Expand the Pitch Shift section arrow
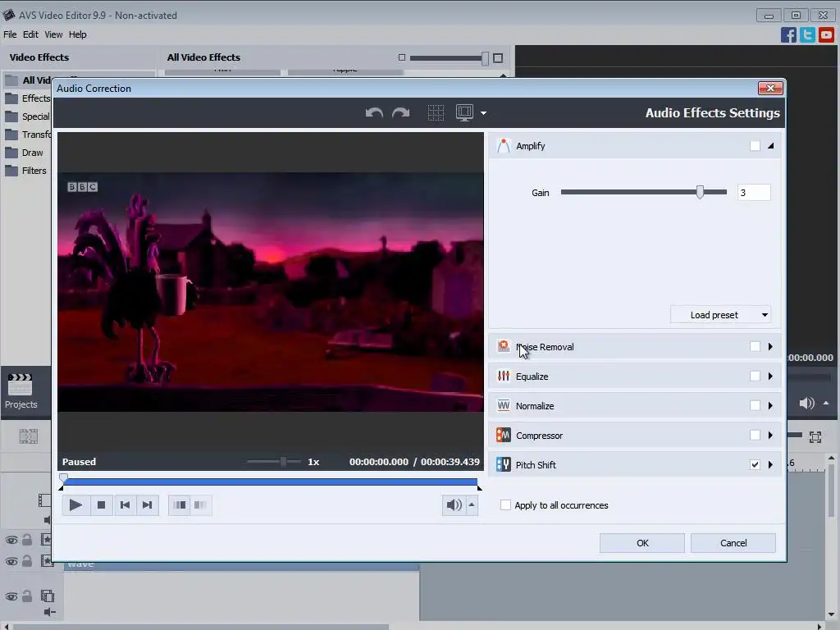This screenshot has height=630, width=840. (x=770, y=464)
